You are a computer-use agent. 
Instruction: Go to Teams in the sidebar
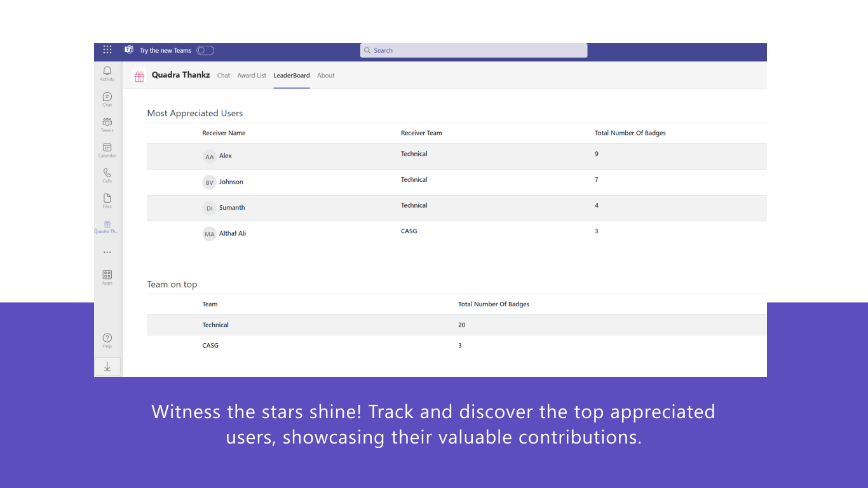(107, 125)
